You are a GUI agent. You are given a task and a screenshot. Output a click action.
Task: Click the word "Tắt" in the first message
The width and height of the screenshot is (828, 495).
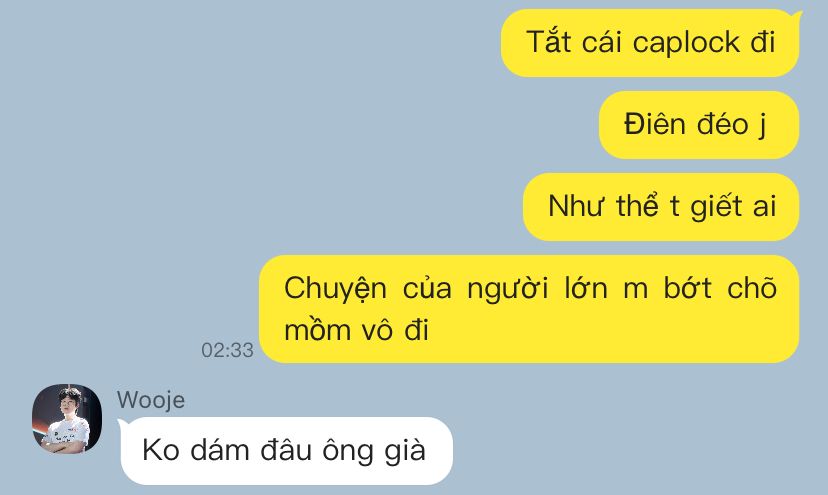(549, 42)
